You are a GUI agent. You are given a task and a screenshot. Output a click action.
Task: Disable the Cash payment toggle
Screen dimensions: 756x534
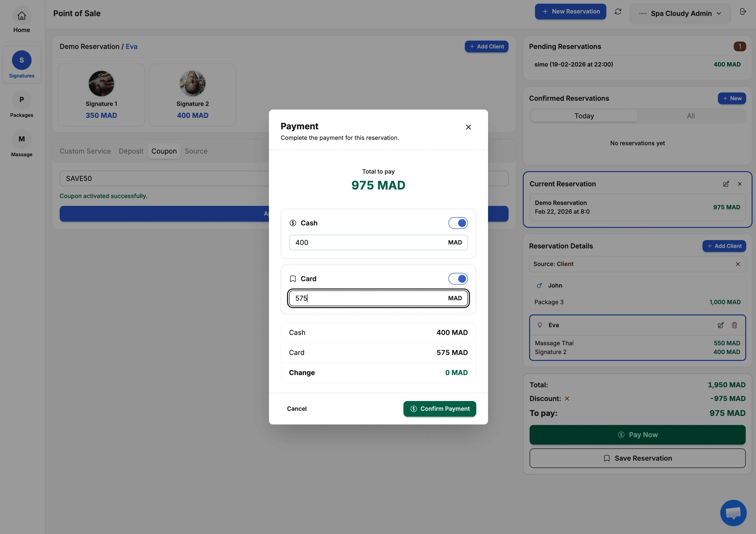(x=458, y=223)
